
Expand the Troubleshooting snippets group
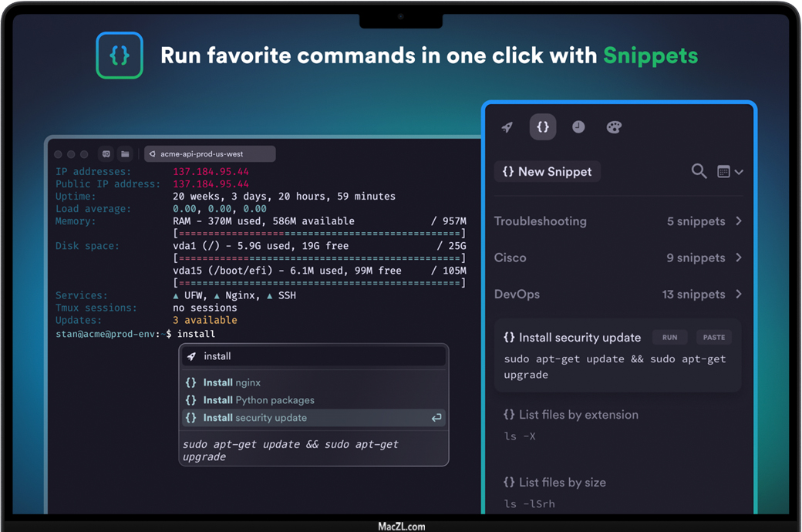click(618, 221)
